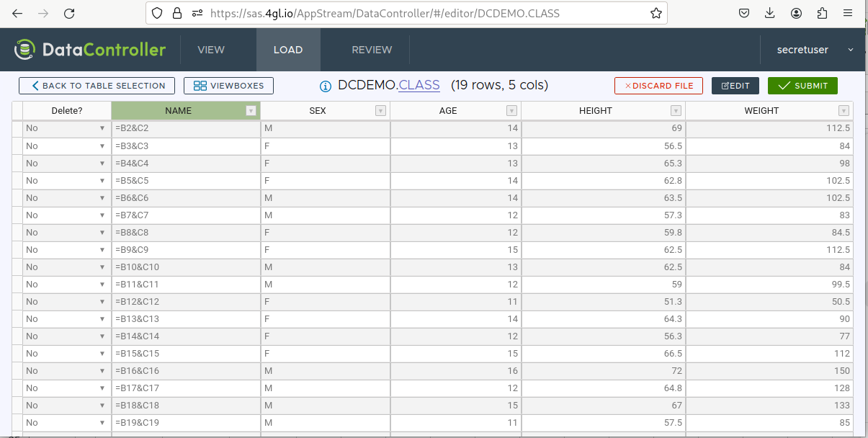The image size is (868, 438).
Task: Click the DataController logo icon
Action: pyautogui.click(x=25, y=50)
